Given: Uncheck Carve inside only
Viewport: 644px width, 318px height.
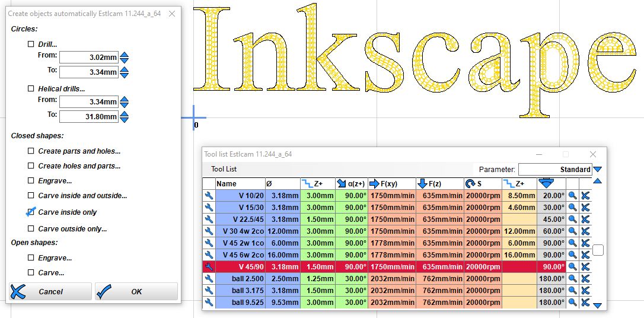Looking at the screenshot, I should (31, 212).
